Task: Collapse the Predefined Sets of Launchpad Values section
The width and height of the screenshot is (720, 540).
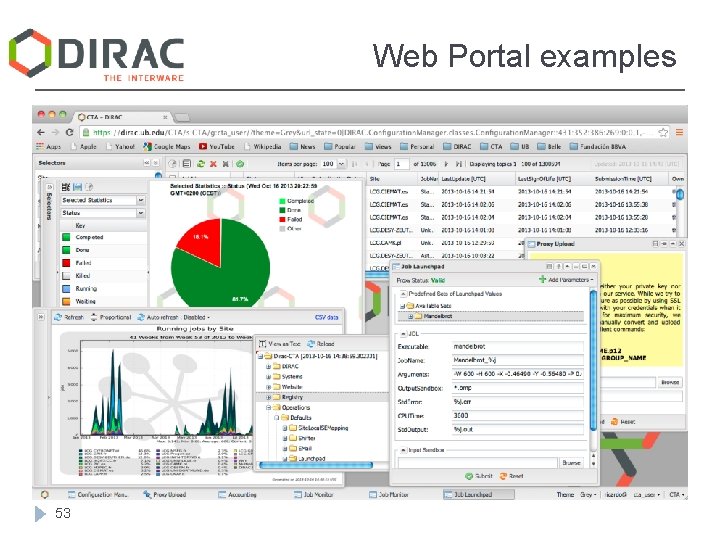Action: coord(403,293)
